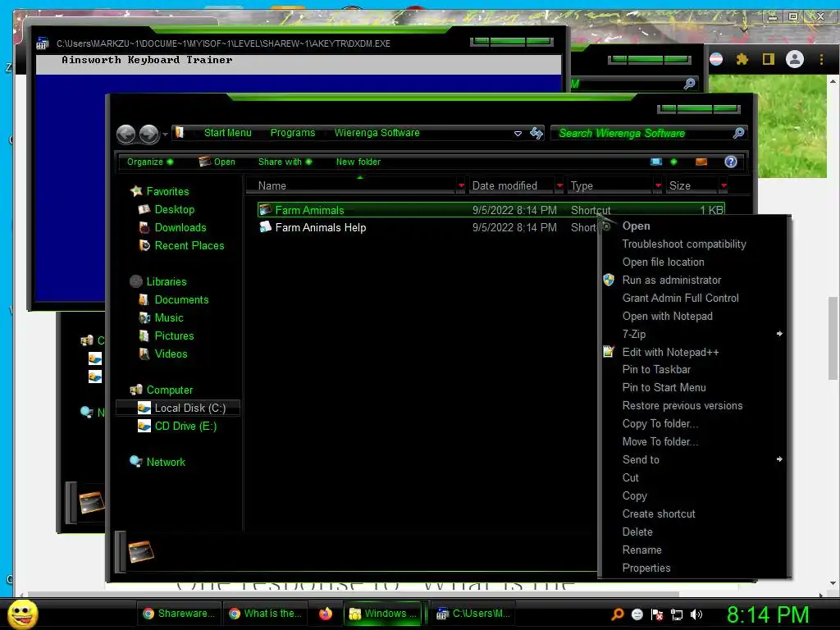Click the Pictures library icon
The image size is (840, 630).
[x=144, y=336]
